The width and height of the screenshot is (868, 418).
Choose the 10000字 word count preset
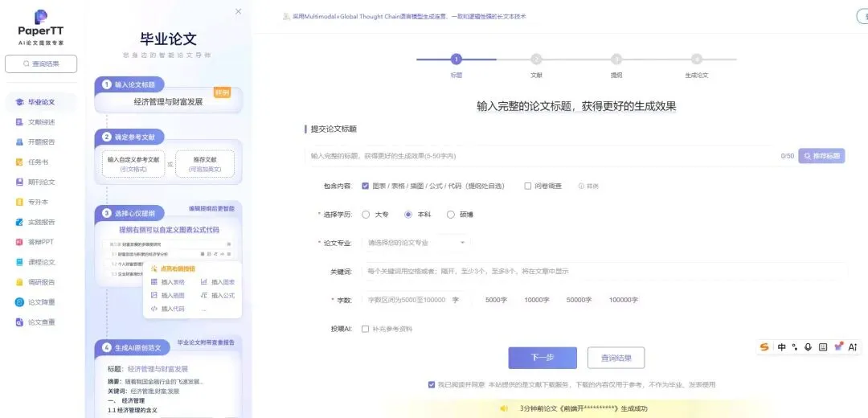(536, 300)
